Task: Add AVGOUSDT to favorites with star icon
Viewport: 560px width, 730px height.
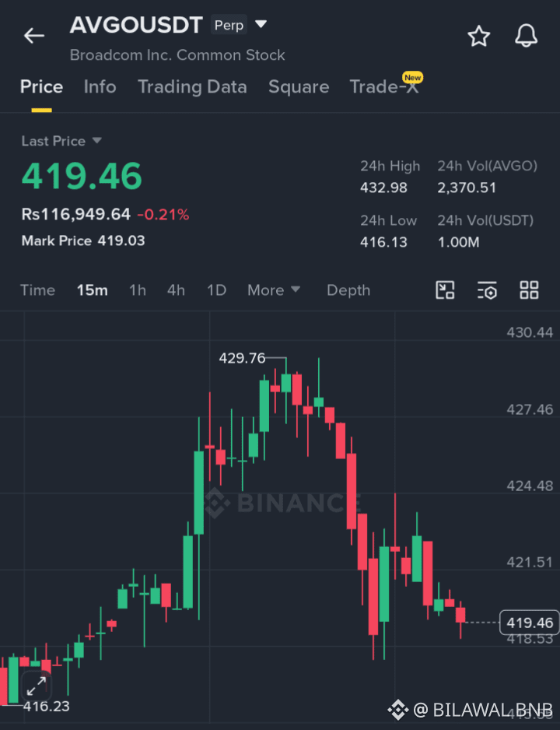Action: [x=478, y=37]
